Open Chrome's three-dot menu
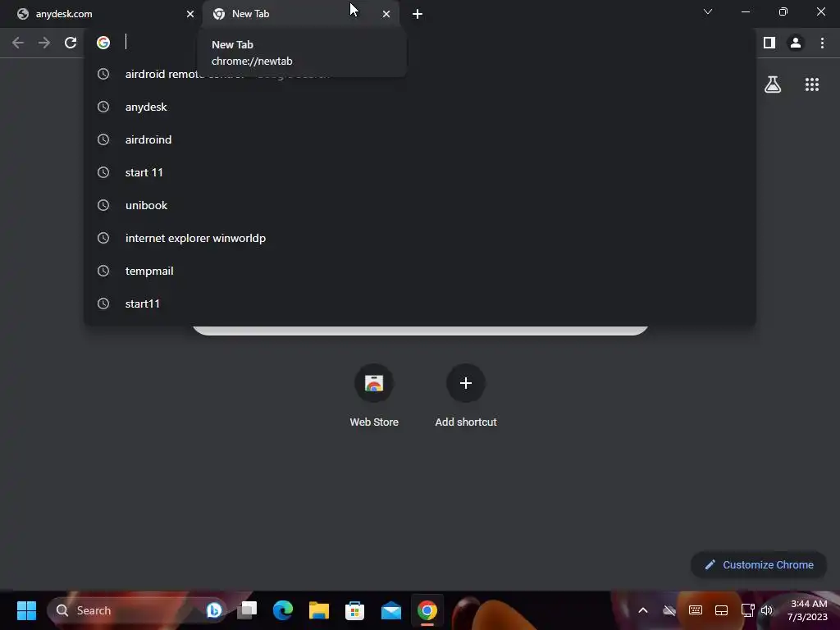This screenshot has width=840, height=630. 822,43
